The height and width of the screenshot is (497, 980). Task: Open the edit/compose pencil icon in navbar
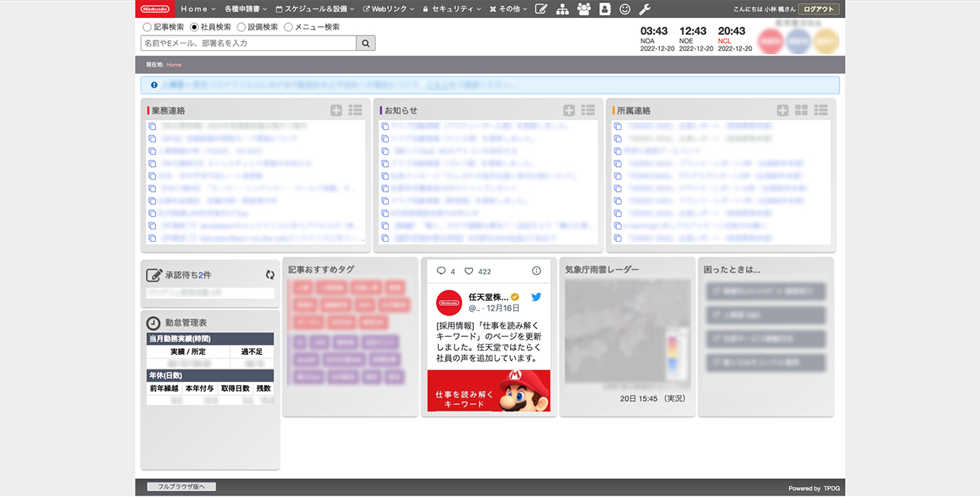point(541,9)
